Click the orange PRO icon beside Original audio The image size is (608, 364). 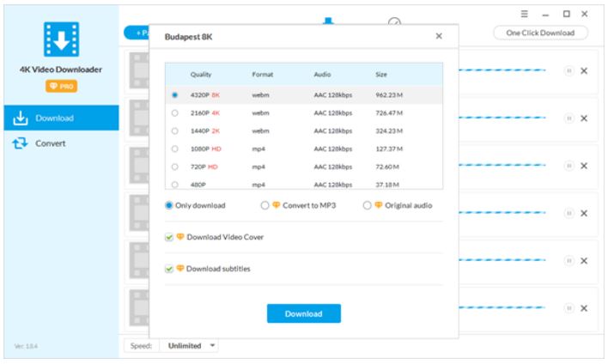coord(379,205)
